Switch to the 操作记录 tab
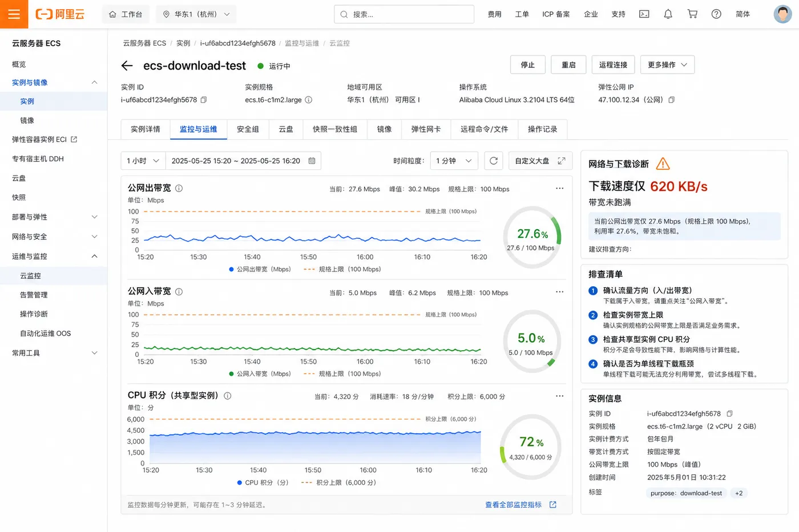 (542, 129)
